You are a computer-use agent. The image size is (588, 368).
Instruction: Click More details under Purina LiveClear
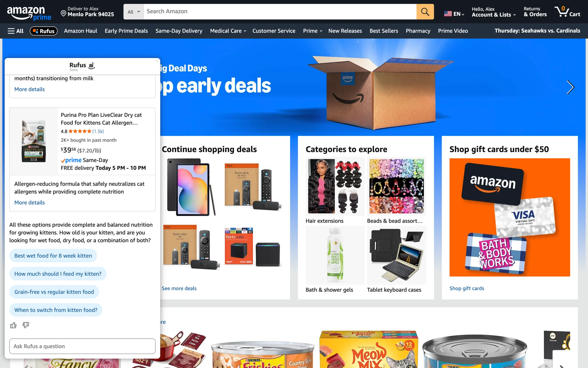click(29, 203)
